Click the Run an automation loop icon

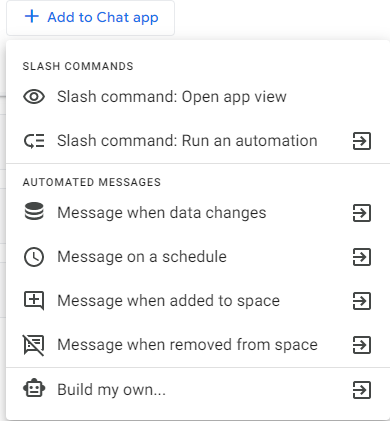[34, 141]
